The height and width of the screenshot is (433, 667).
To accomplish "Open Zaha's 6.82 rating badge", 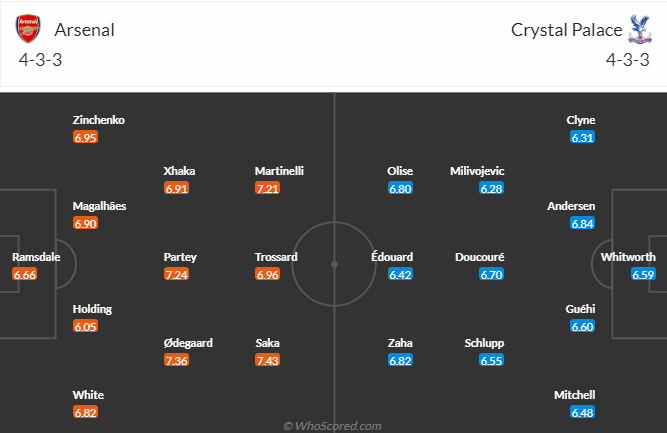I will coord(400,361).
